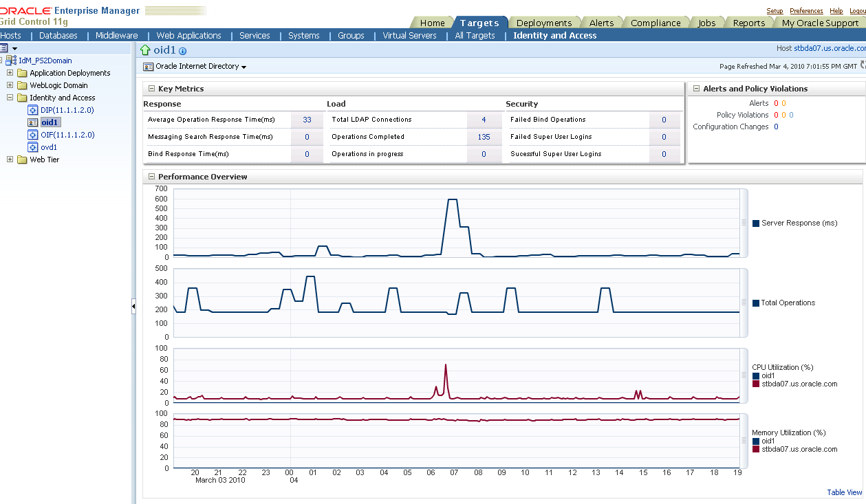Click the Setup link
866x504 pixels.
[775, 11]
